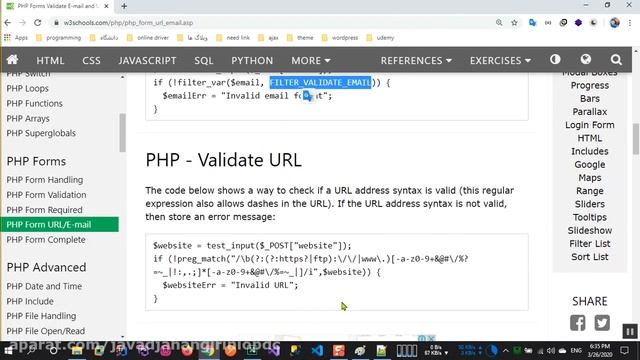The height and width of the screenshot is (360, 640).
Task: Open the wordpress bookmarks folder
Action: pyautogui.click(x=340, y=38)
